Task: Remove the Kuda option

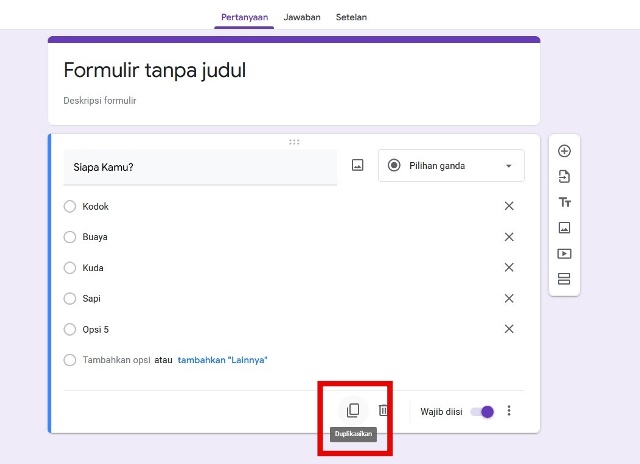Action: pos(509,267)
